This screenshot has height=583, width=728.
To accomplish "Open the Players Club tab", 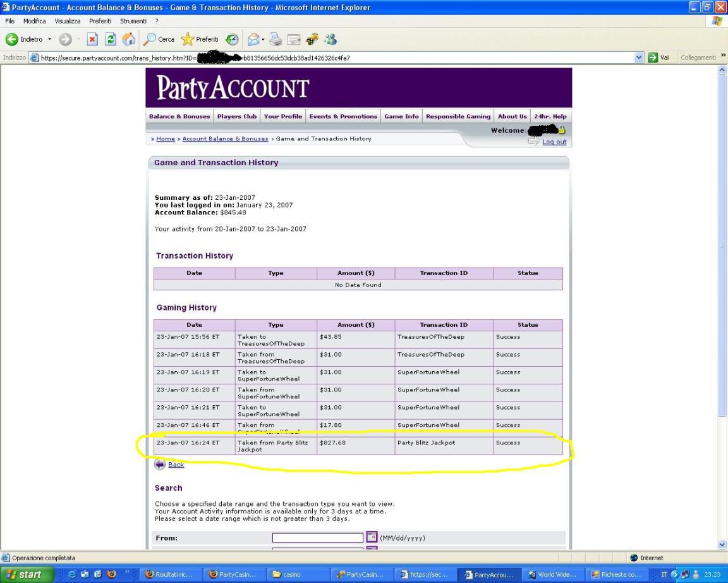I will [237, 116].
